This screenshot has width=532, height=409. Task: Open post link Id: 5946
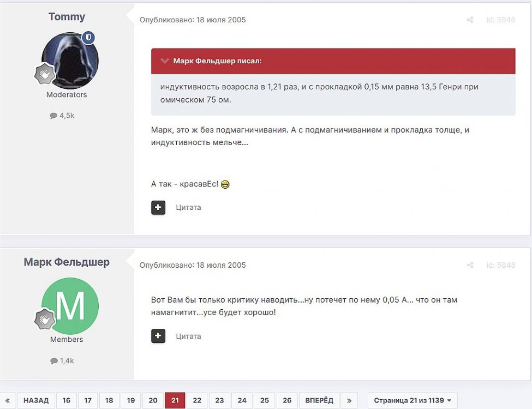click(500, 20)
